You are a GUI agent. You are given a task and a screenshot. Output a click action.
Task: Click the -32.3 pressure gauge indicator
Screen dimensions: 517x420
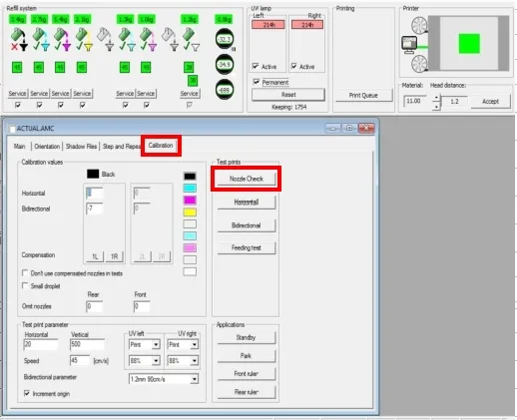click(x=225, y=39)
